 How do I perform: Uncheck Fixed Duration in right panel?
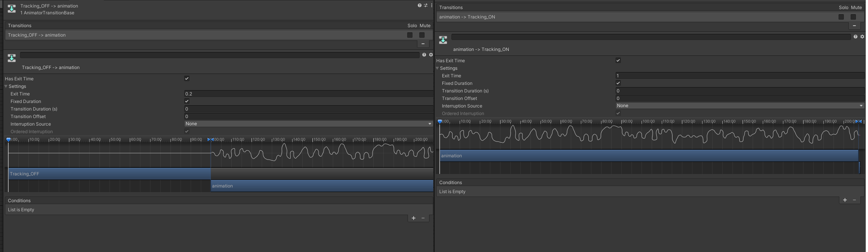coord(618,83)
